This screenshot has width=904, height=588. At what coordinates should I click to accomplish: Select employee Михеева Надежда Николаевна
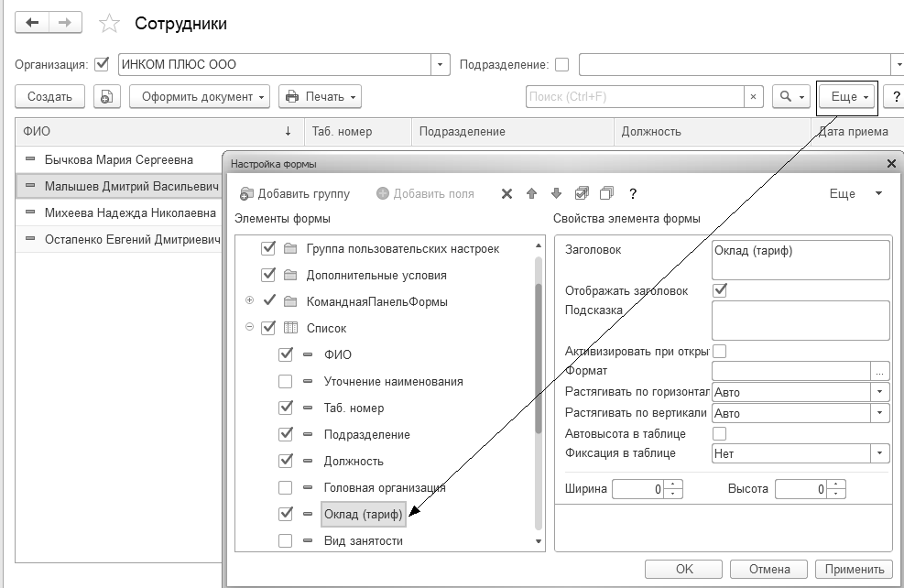tap(130, 212)
